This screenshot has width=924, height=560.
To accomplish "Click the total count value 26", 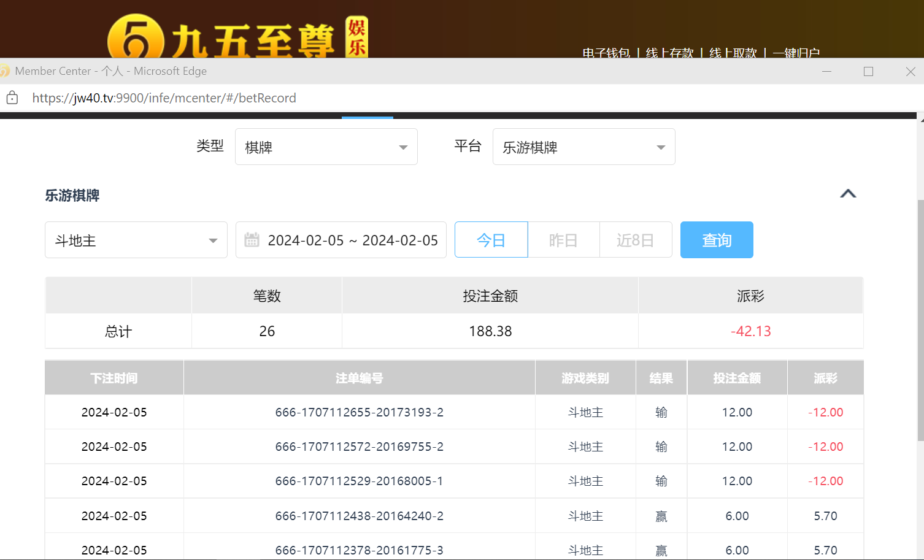I will (267, 331).
